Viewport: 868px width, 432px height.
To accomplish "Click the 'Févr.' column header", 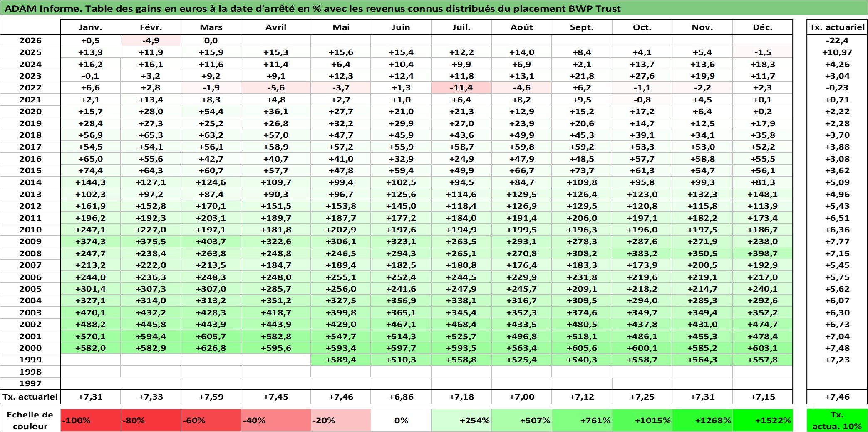I will tap(151, 27).
